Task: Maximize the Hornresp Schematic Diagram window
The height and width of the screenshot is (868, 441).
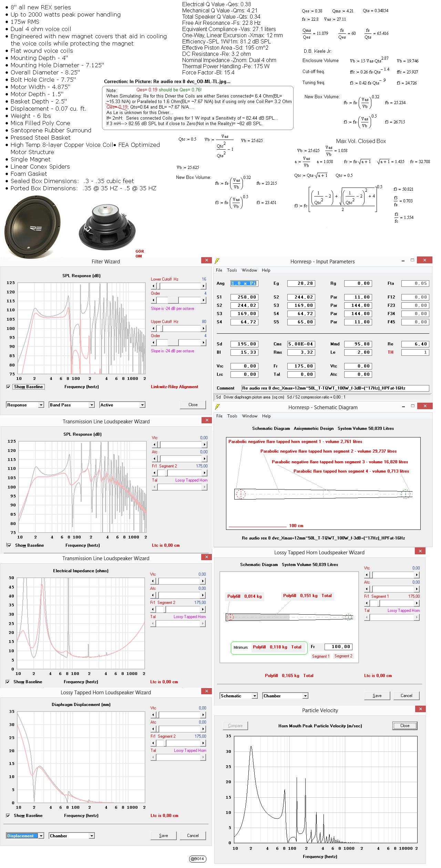Action: (412, 406)
